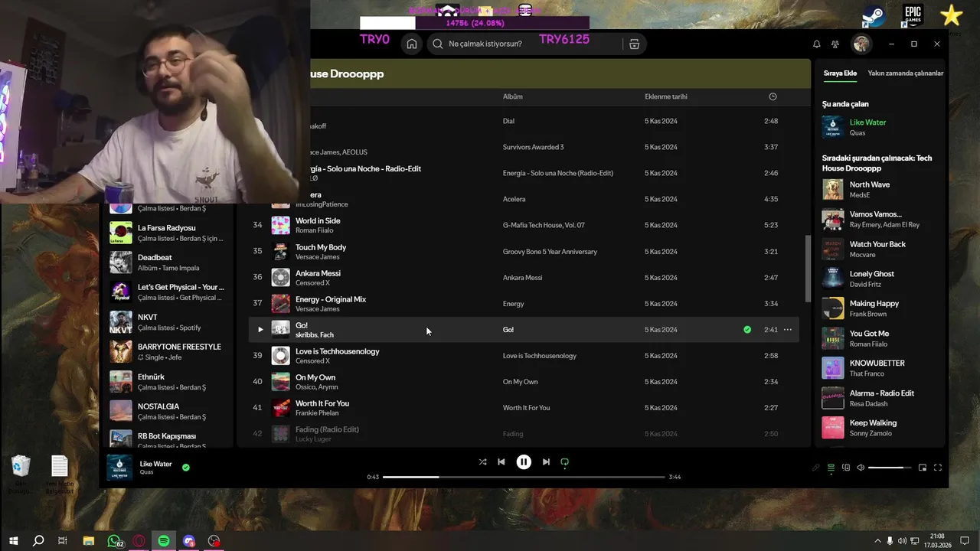The image size is (980, 551).
Task: Open Windows Start menu
Action: tap(13, 541)
